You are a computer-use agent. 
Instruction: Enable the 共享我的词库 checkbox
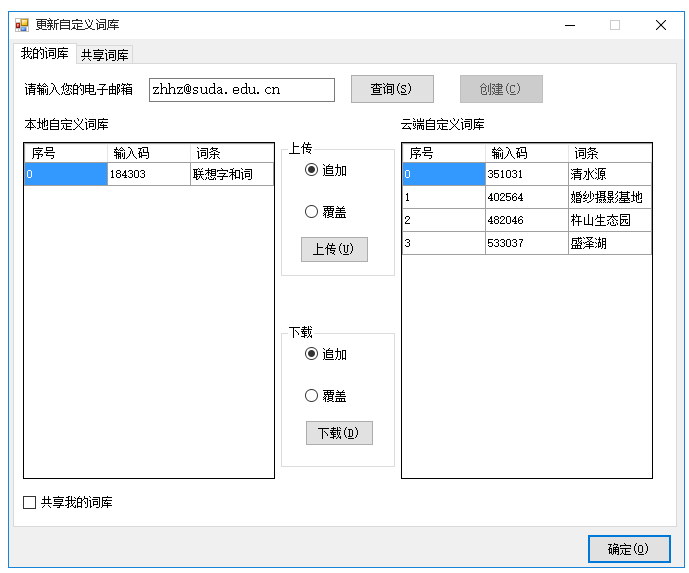[x=30, y=502]
